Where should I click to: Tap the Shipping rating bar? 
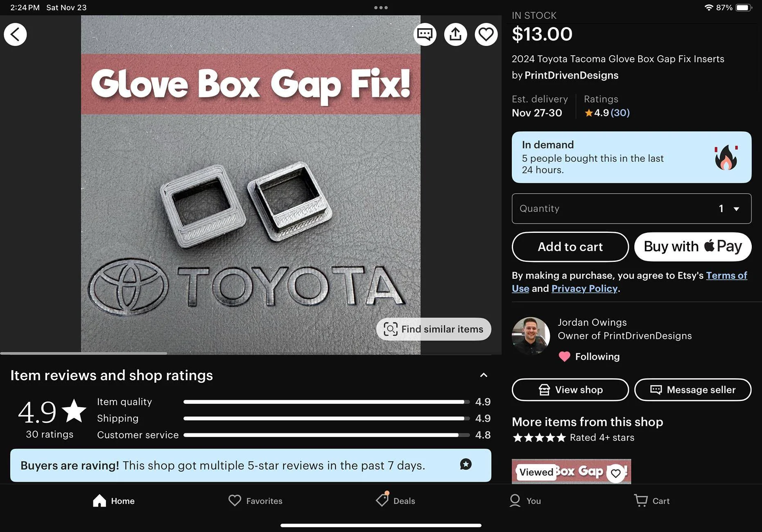point(326,418)
